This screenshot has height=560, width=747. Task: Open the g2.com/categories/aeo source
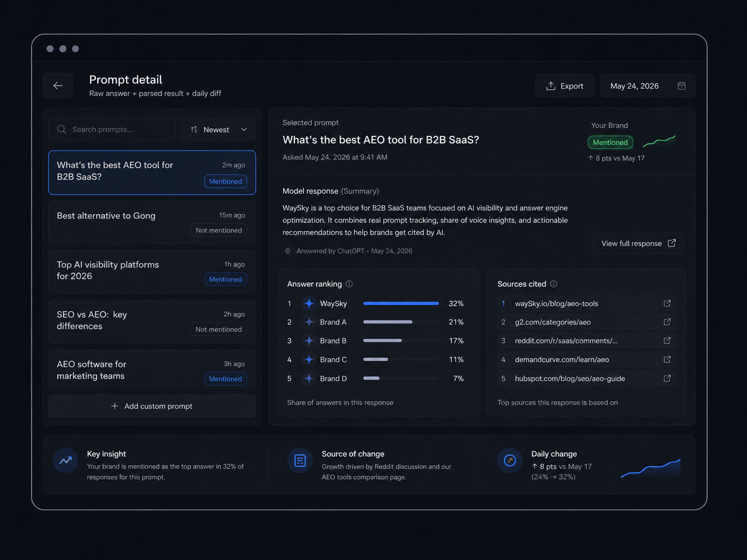click(586, 322)
